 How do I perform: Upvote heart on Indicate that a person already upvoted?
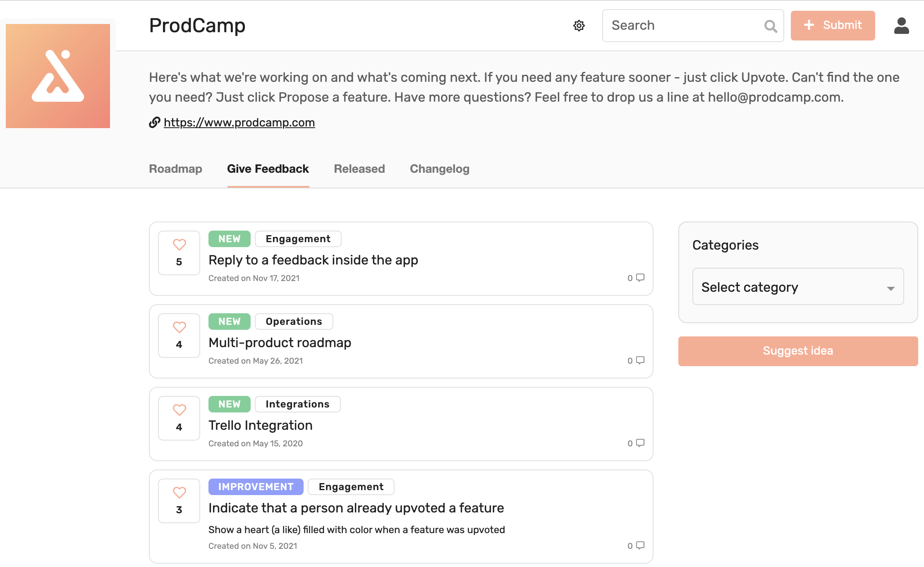(179, 493)
